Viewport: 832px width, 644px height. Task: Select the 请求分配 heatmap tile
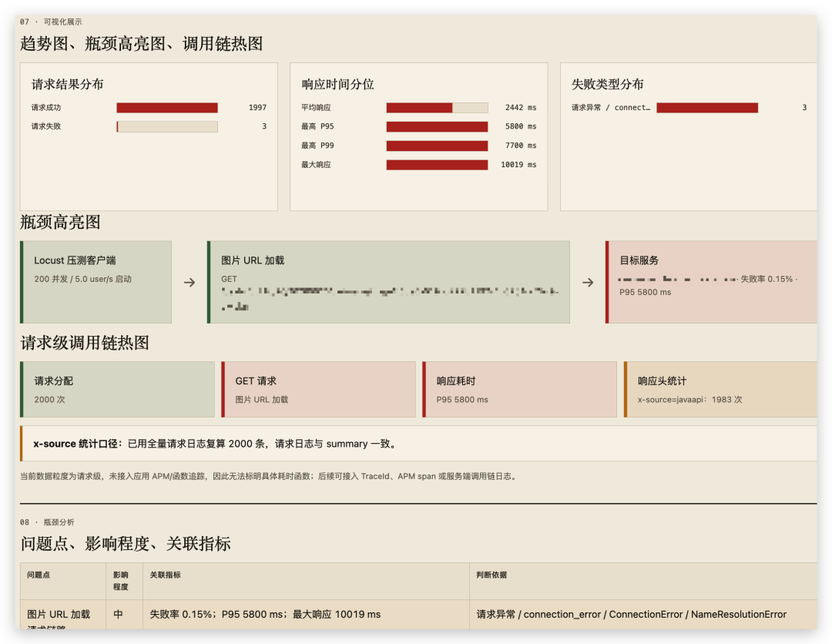[117, 389]
